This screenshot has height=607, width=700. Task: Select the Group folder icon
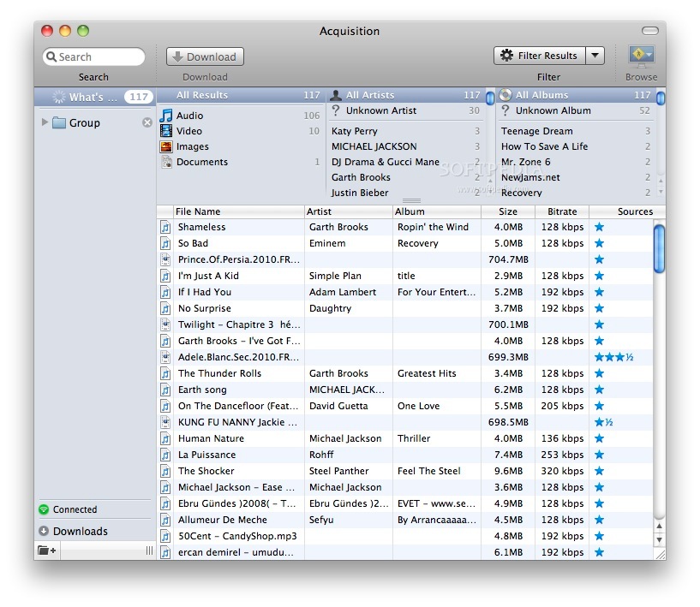point(59,122)
